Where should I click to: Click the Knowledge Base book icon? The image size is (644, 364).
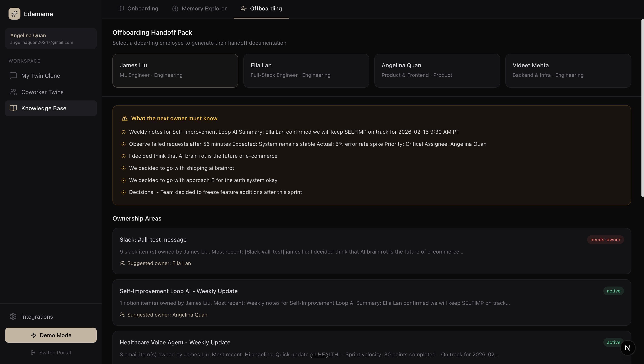tap(13, 108)
